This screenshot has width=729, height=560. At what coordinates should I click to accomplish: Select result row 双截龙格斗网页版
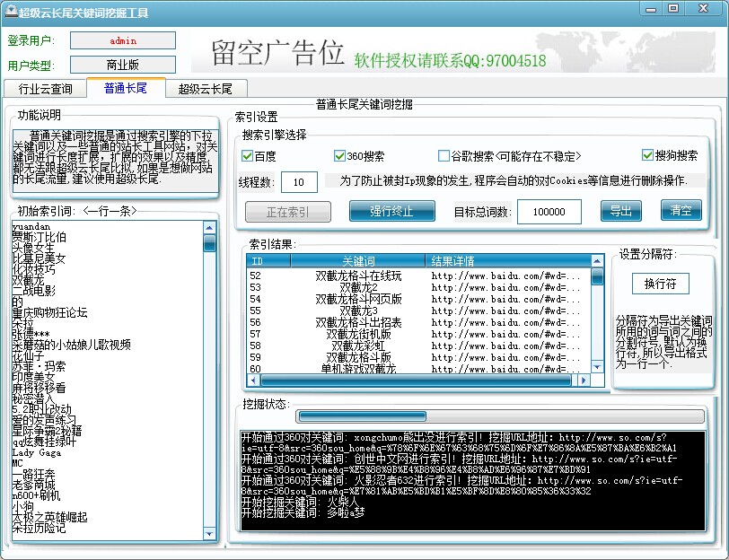tap(419, 299)
